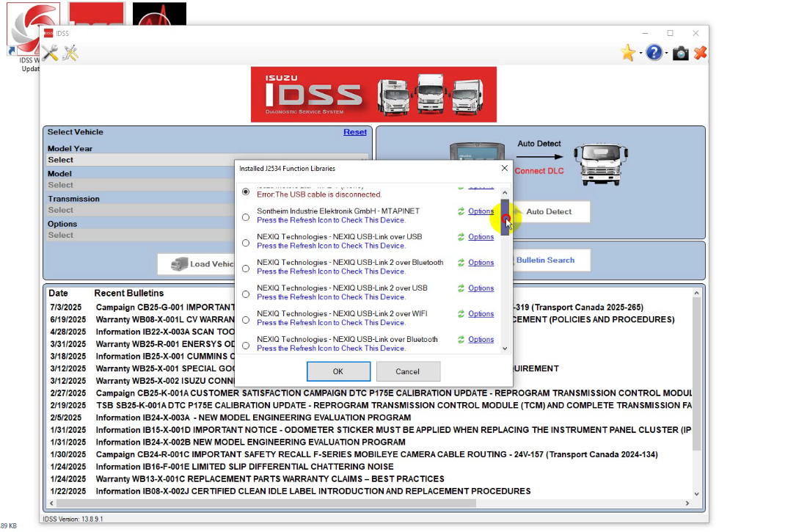Open the wrench and screwdriver utility tool

tap(51, 53)
